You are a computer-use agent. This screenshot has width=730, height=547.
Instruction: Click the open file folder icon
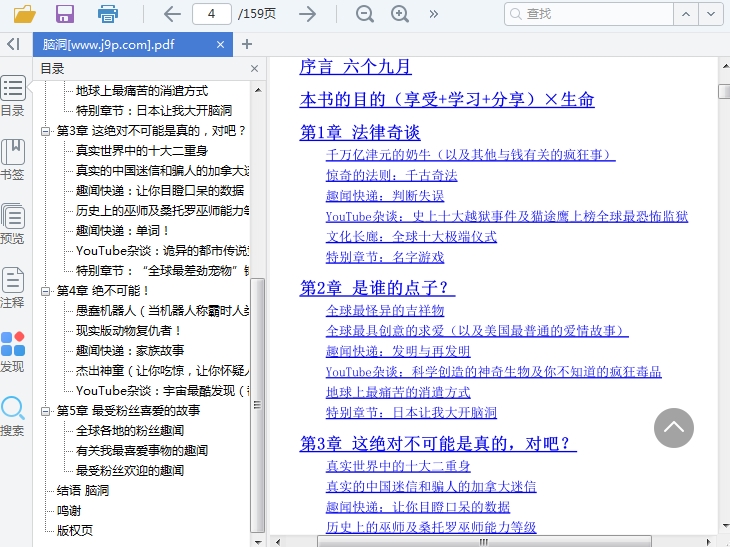point(24,14)
